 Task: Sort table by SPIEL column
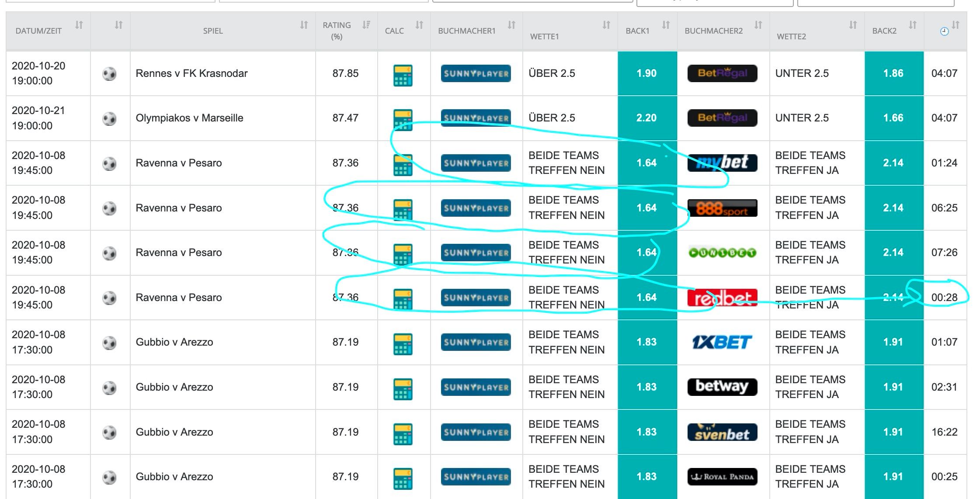click(304, 25)
